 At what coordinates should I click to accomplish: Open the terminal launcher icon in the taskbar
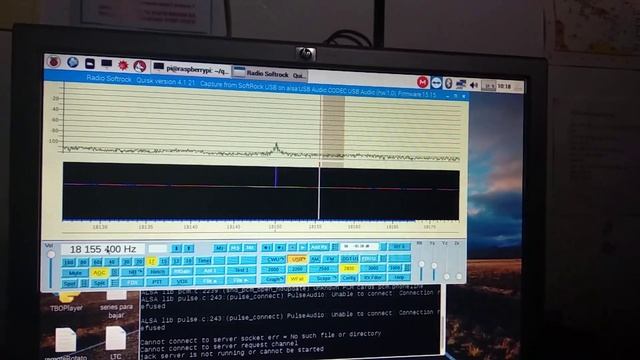tap(107, 64)
